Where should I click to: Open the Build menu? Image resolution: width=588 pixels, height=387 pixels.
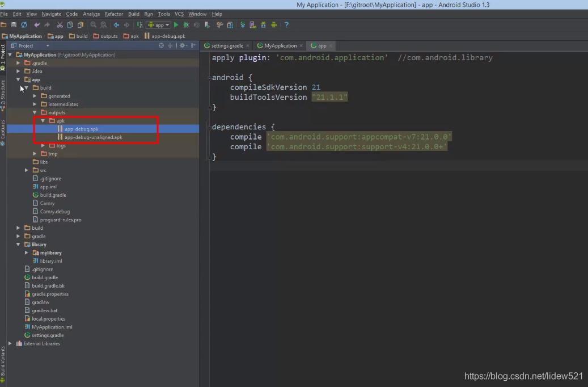click(x=134, y=14)
